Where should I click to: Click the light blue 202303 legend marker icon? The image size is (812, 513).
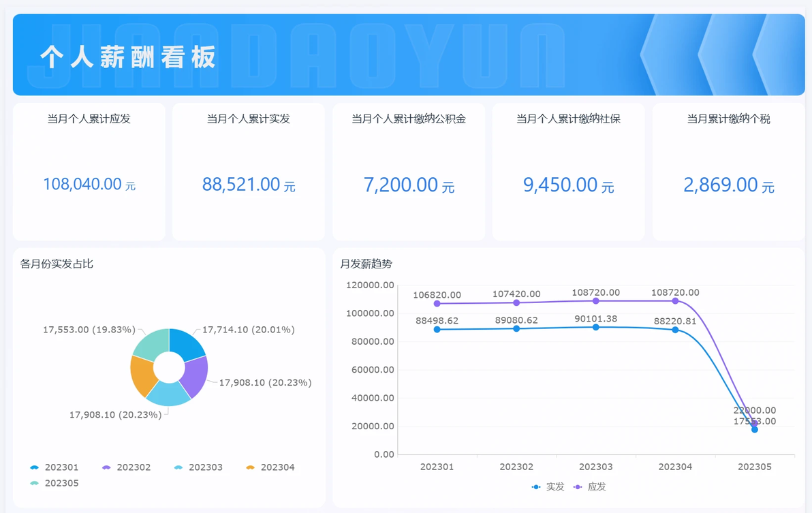(178, 468)
